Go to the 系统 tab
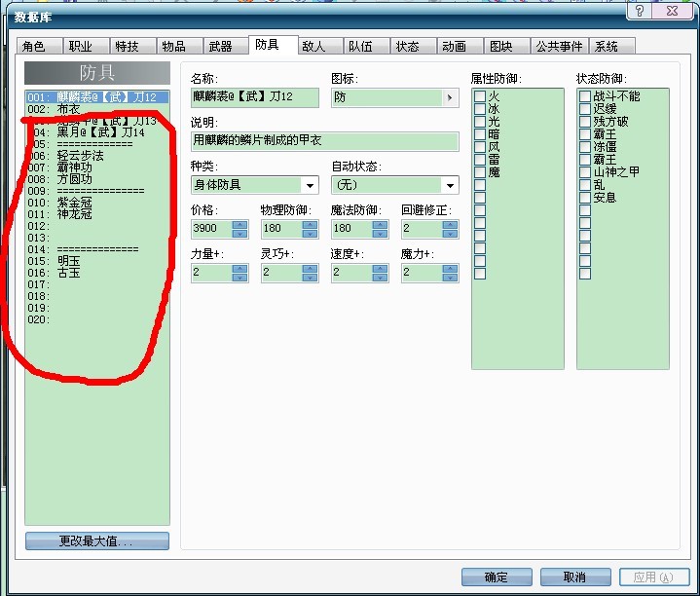This screenshot has height=596, width=700. [612, 46]
